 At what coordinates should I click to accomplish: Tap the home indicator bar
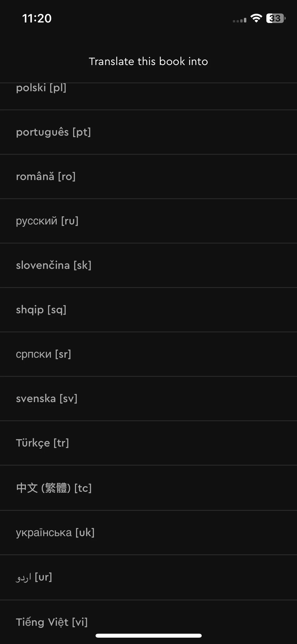pyautogui.click(x=149, y=636)
